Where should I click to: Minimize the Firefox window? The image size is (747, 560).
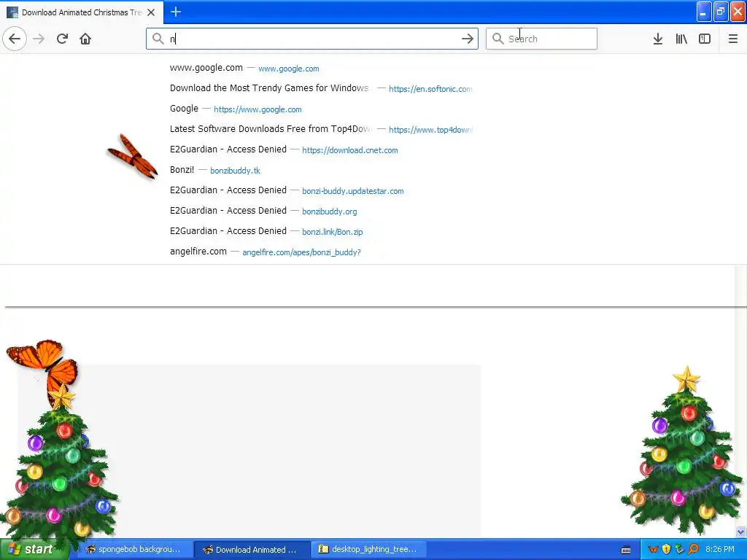click(x=704, y=12)
